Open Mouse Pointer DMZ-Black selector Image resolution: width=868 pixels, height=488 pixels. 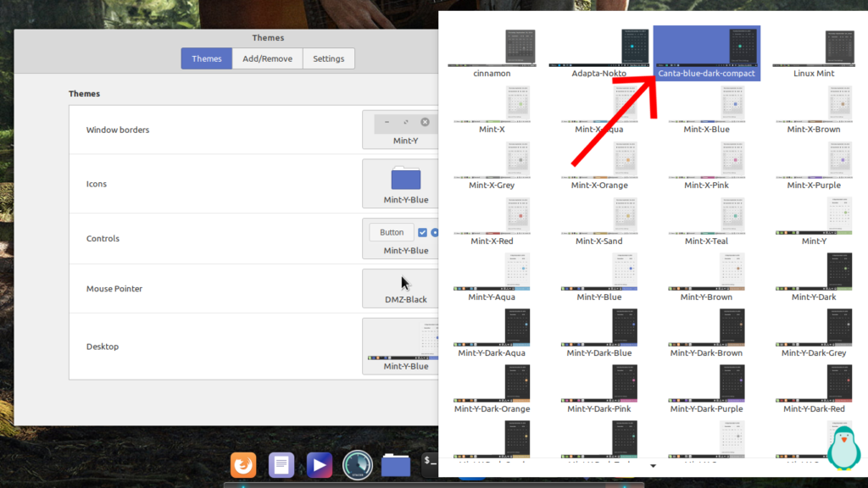pyautogui.click(x=400, y=288)
